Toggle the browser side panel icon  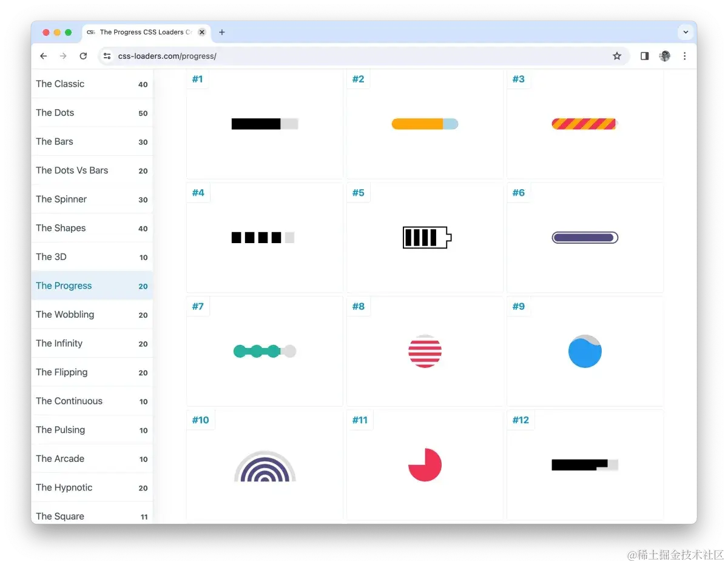pos(644,56)
